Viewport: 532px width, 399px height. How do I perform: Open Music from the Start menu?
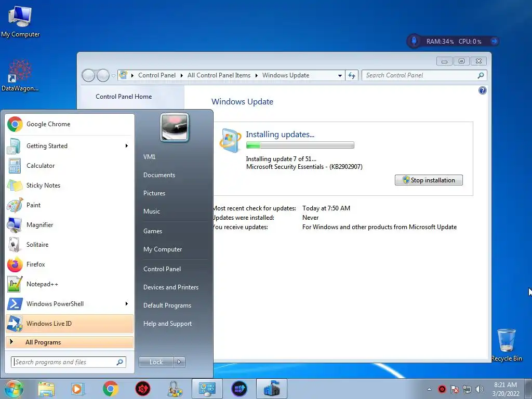[152, 211]
